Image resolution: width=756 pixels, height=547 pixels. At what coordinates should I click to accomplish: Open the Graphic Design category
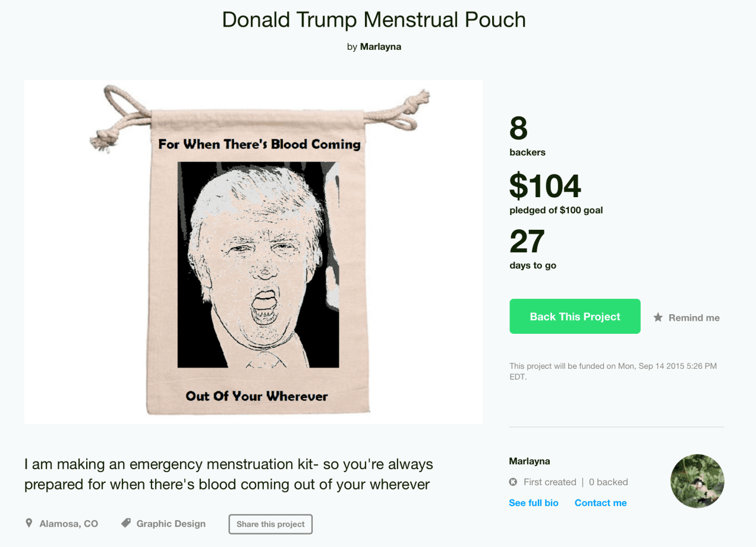point(171,523)
